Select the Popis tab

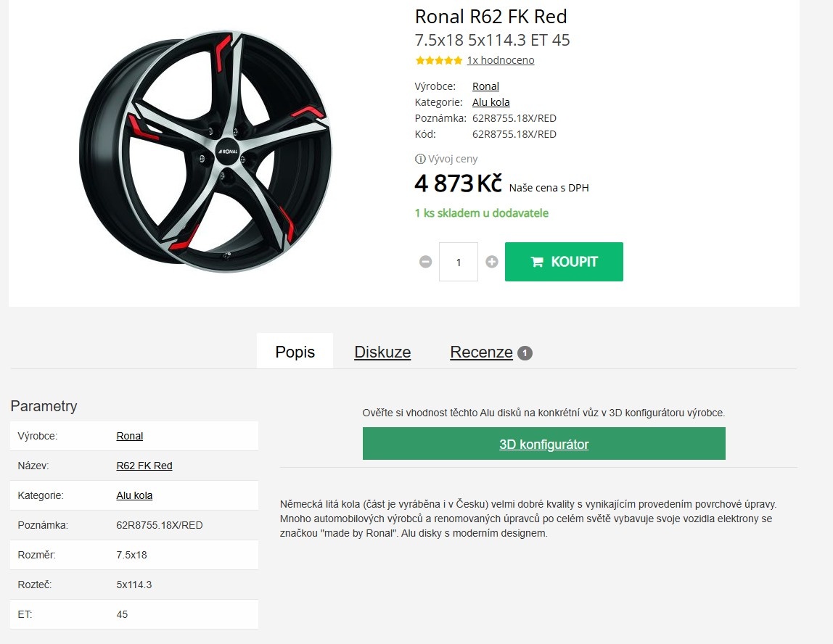pos(295,351)
